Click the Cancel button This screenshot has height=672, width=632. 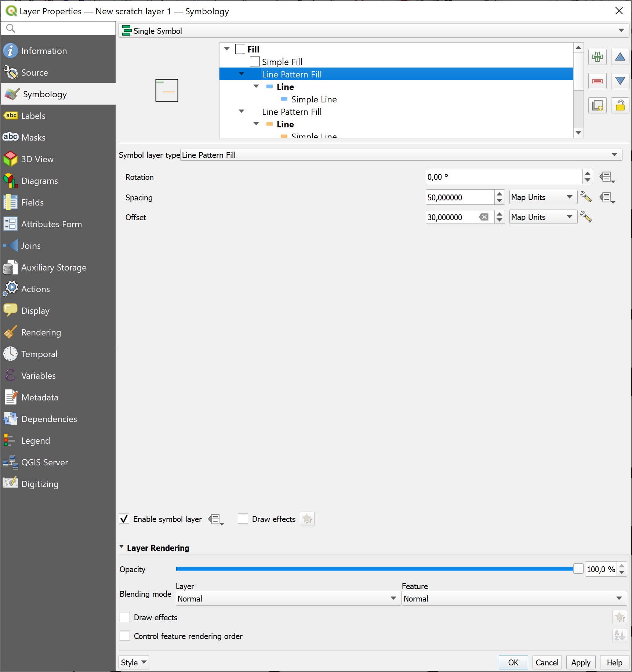point(547,662)
